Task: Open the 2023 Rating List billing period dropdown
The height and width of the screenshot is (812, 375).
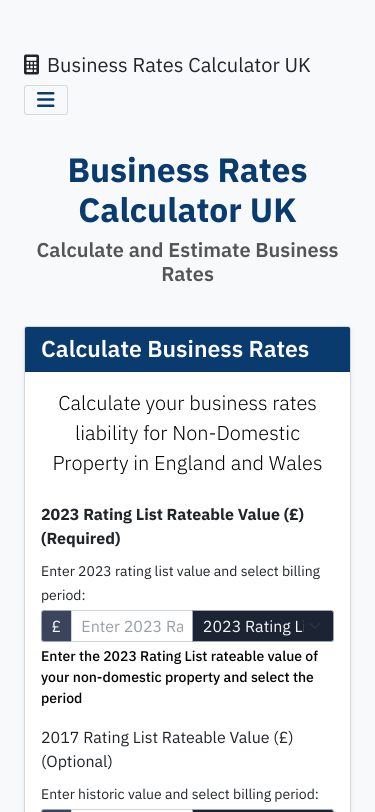Action: [263, 626]
